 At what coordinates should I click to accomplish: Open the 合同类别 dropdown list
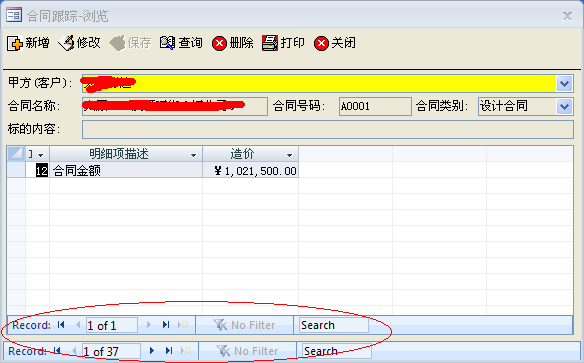click(565, 106)
